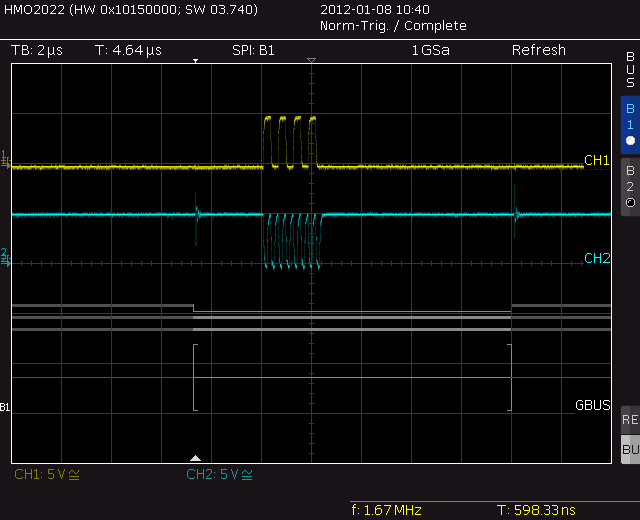Select the yellow CH1 waveform label
This screenshot has height=520, width=640.
pos(597,160)
